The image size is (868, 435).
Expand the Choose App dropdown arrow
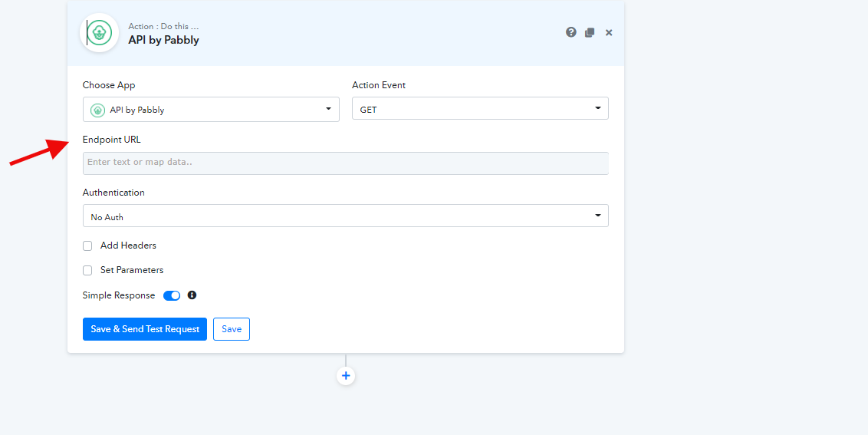click(x=329, y=109)
